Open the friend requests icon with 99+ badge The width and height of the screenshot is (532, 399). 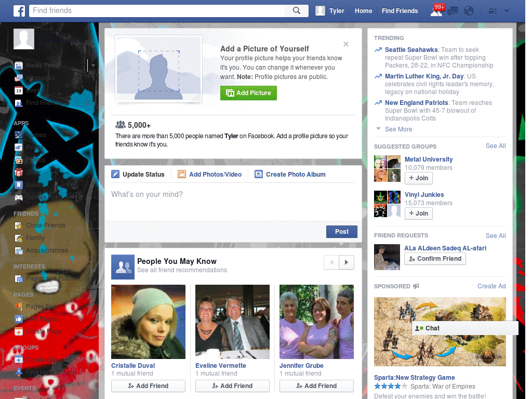coord(436,11)
